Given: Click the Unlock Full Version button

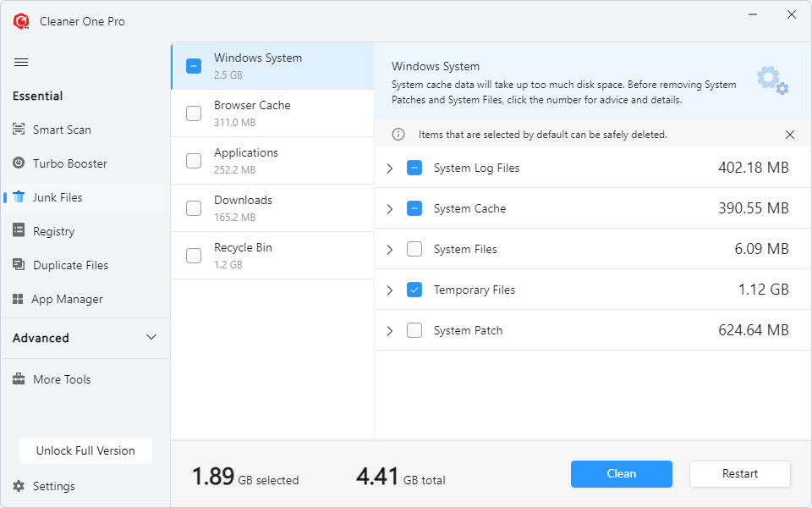Looking at the screenshot, I should click(85, 450).
